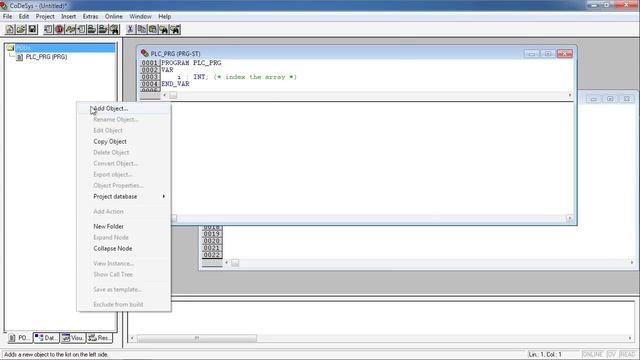Viewport: 640px width, 360px height.
Task: Click the Paste toolbar icon
Action: (153, 29)
